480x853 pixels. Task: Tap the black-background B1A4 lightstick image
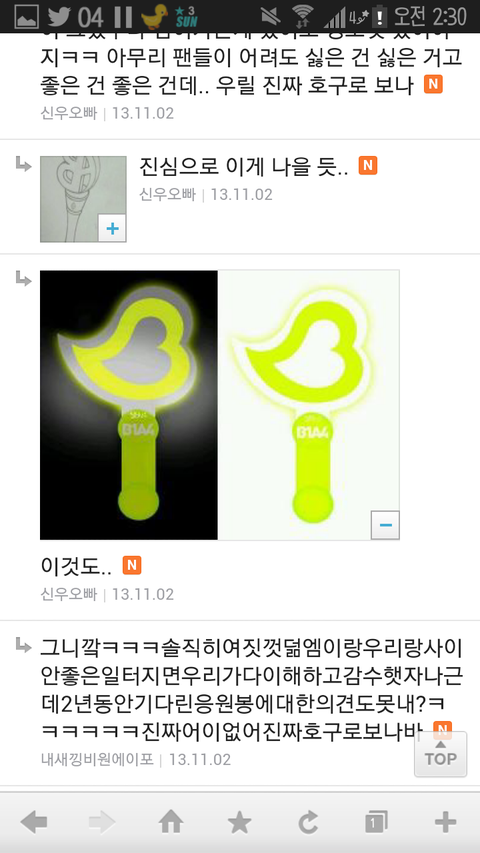pos(128,405)
